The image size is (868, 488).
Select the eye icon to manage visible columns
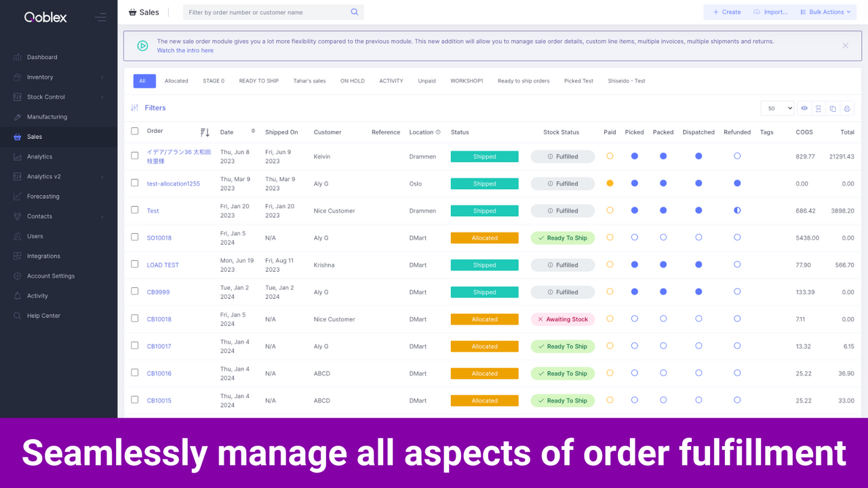click(804, 108)
